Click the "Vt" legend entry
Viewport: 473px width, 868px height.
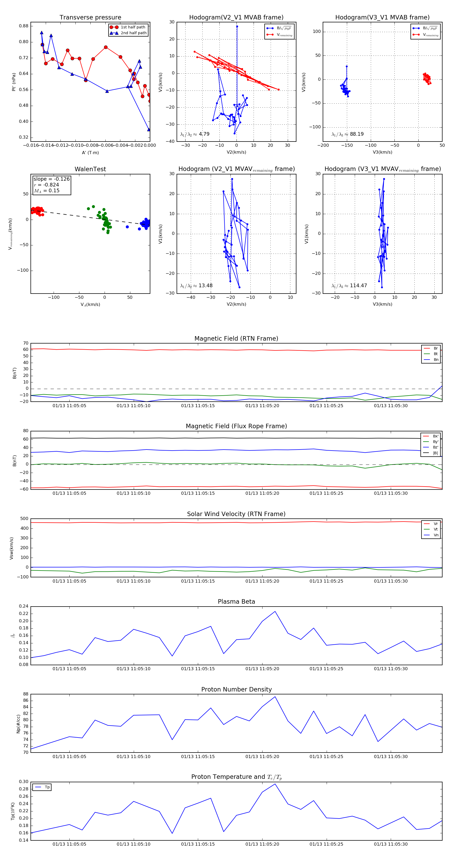(x=431, y=529)
